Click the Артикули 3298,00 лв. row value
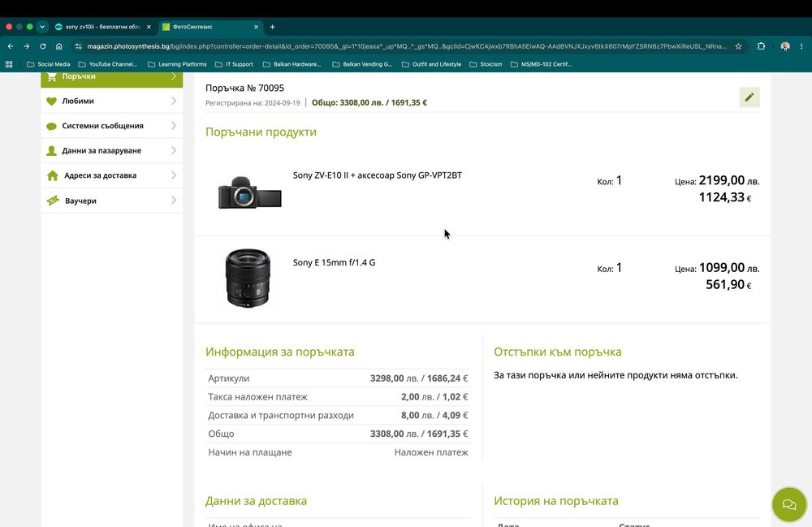The image size is (812, 527). pyautogui.click(x=418, y=378)
